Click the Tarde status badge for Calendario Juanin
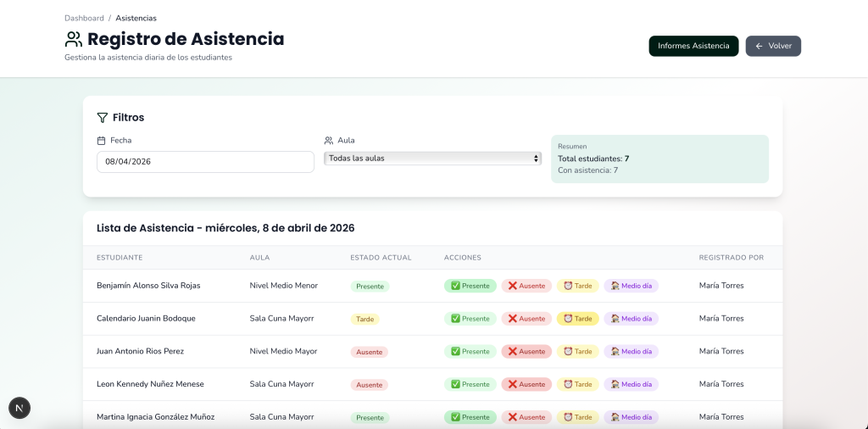 point(364,320)
